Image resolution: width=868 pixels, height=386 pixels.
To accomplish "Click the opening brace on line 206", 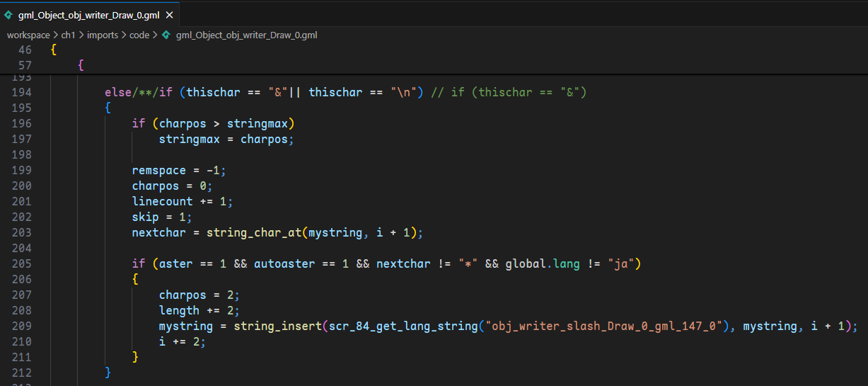I will click(135, 279).
